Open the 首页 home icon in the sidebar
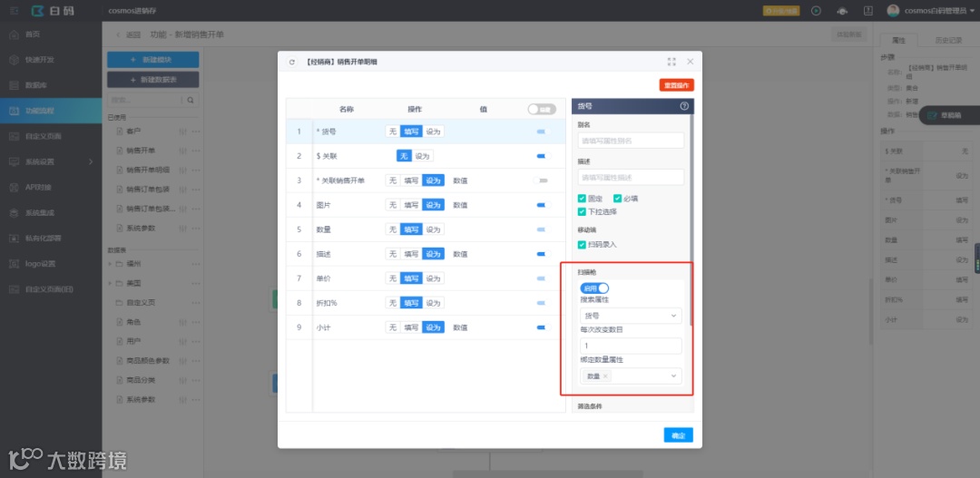The width and height of the screenshot is (980, 478). point(15,34)
